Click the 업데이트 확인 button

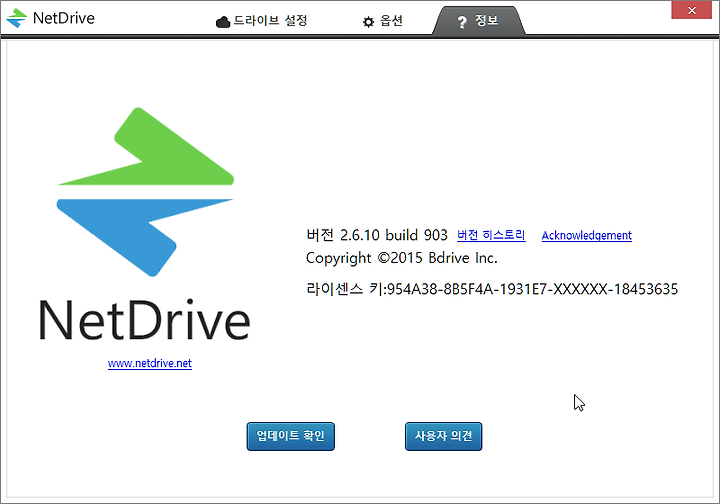click(x=291, y=436)
